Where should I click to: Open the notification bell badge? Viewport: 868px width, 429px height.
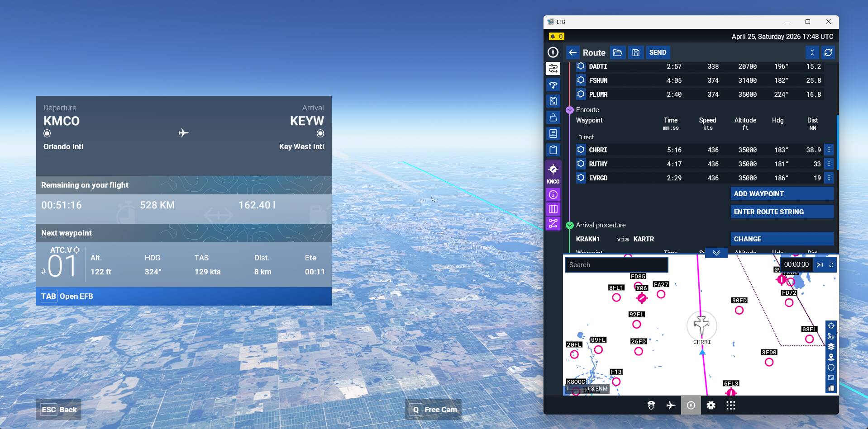pyautogui.click(x=557, y=37)
